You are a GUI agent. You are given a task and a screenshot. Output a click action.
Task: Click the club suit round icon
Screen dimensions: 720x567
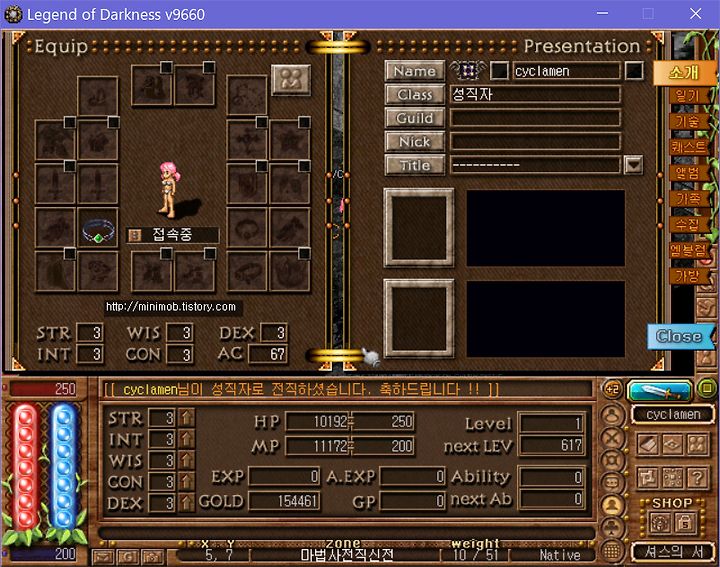(x=612, y=528)
